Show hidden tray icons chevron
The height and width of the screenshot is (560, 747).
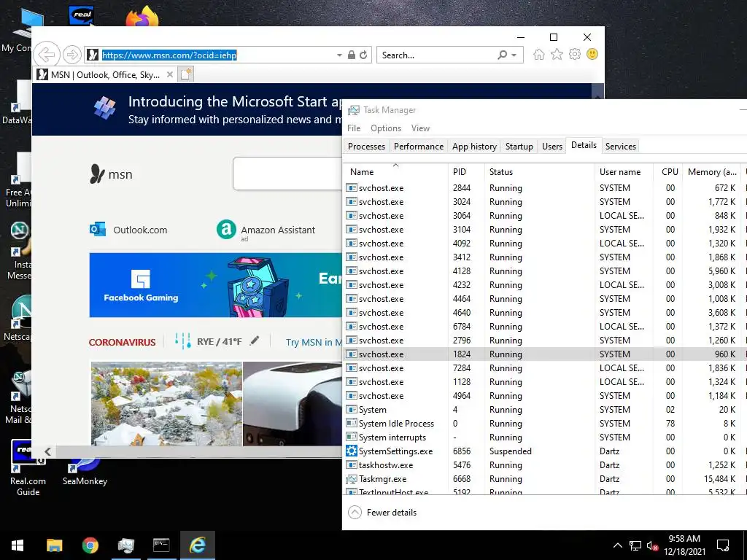(617, 545)
